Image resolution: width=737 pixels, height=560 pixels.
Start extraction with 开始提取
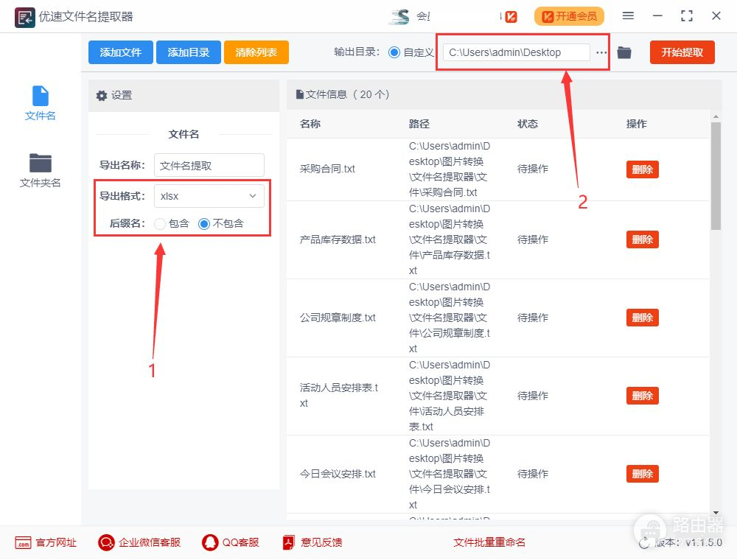click(x=682, y=52)
